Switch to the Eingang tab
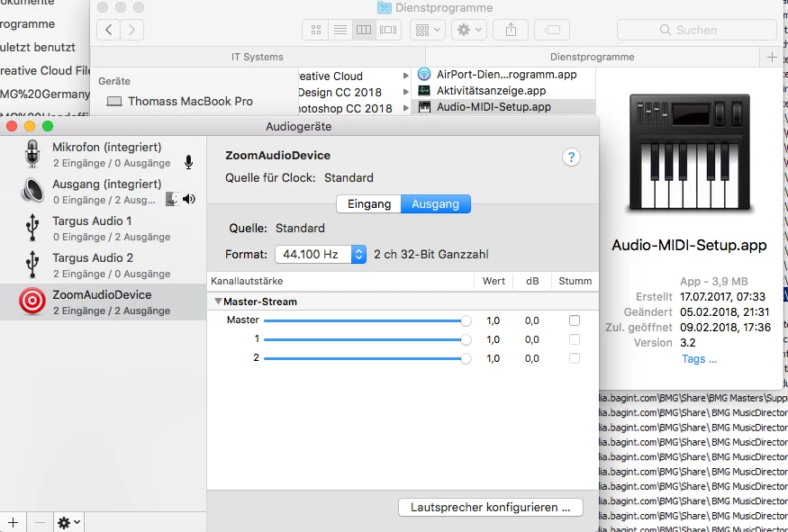This screenshot has width=788, height=532. coord(369,204)
